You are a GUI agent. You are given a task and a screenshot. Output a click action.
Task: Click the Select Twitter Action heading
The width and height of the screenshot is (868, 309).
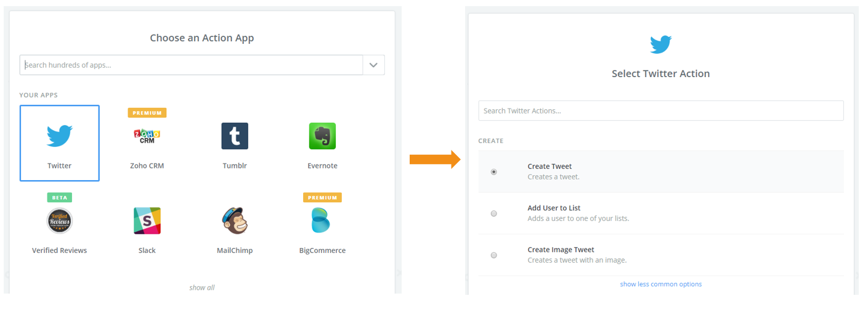[661, 73]
